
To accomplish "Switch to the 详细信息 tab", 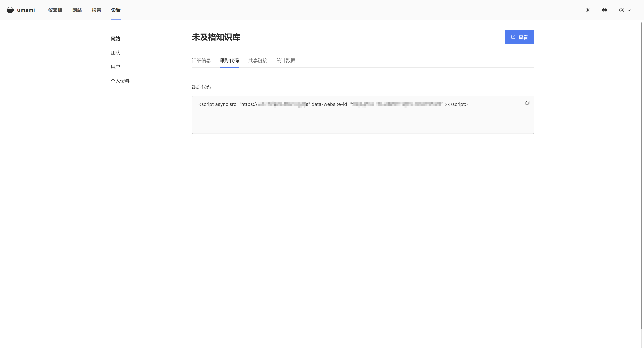I will coord(201,61).
